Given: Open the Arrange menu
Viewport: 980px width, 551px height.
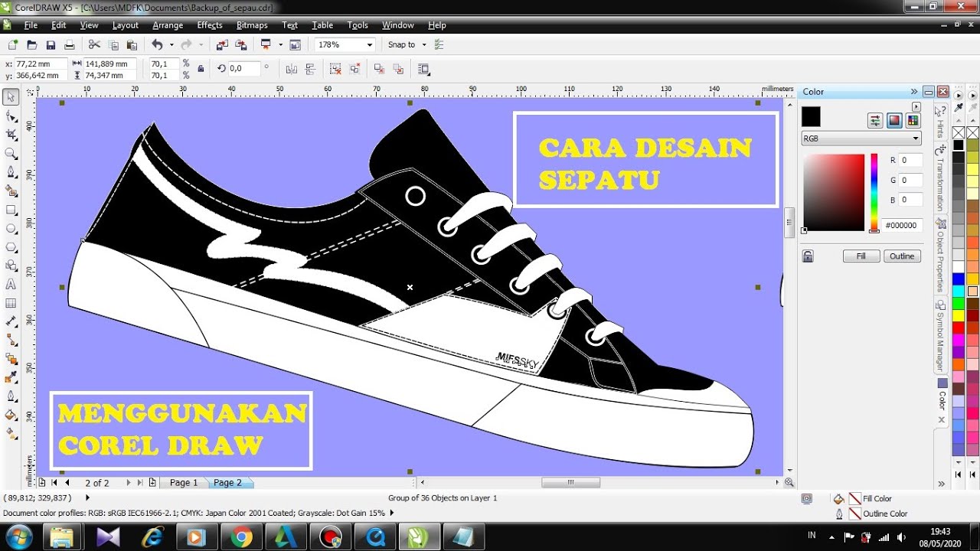Looking at the screenshot, I should (x=168, y=25).
